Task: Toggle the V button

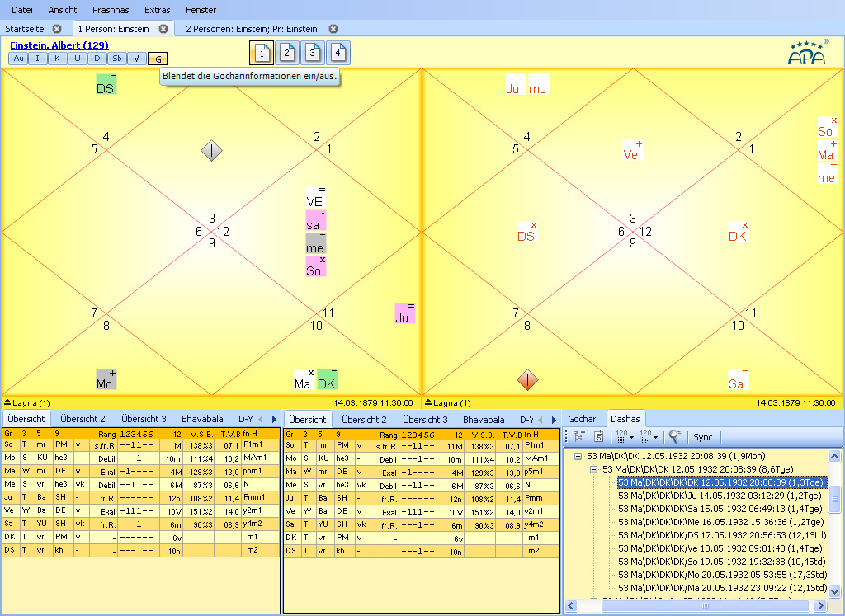Action: tap(137, 59)
